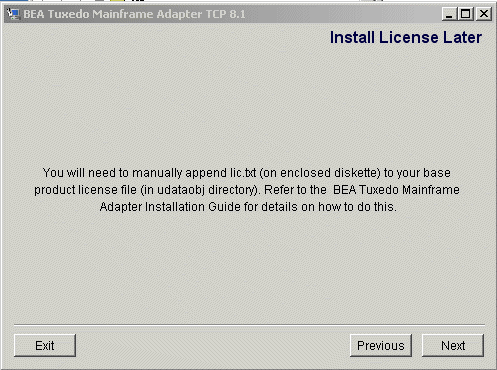Close the Tuxedo Mainframe Adapter installer window

coord(484,14)
